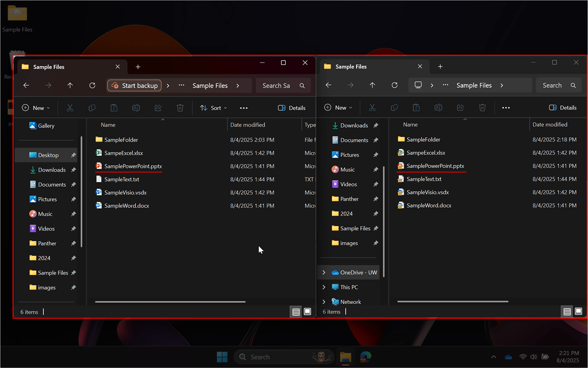Open a new tab in the left window
This screenshot has width=588, height=368.
click(x=138, y=67)
